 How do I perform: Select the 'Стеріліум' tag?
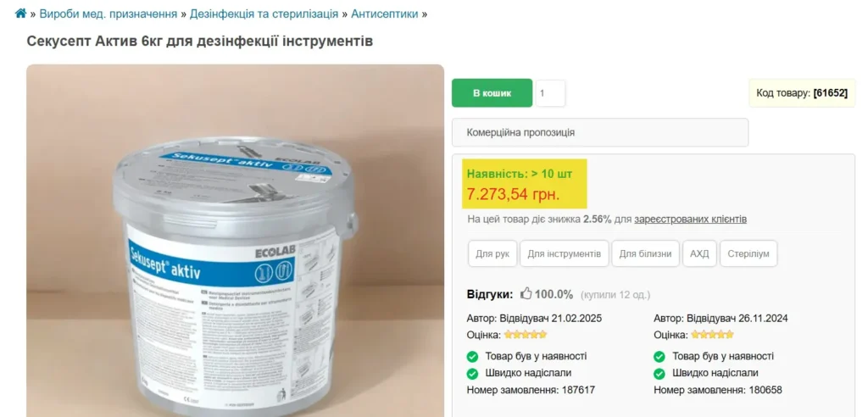click(x=748, y=253)
